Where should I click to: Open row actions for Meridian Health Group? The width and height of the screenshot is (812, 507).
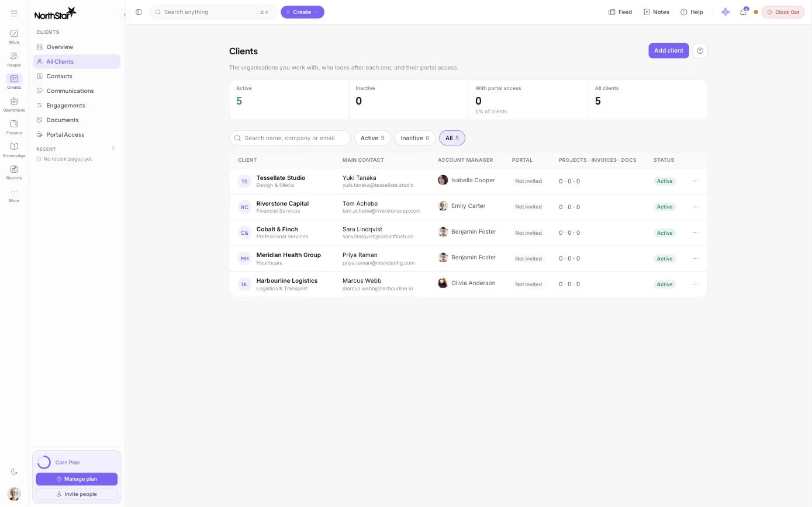pyautogui.click(x=695, y=258)
